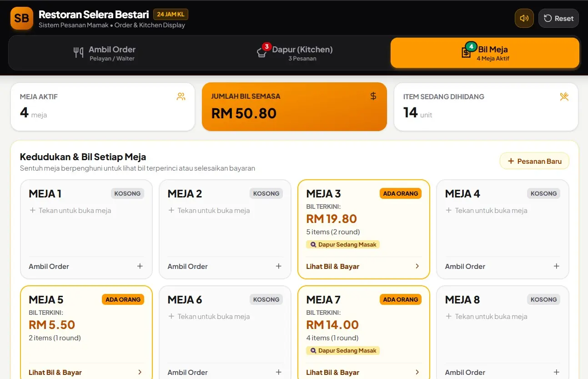Click Ambil Order text on Meja 1 card
This screenshot has height=379, width=588.
tap(49, 267)
